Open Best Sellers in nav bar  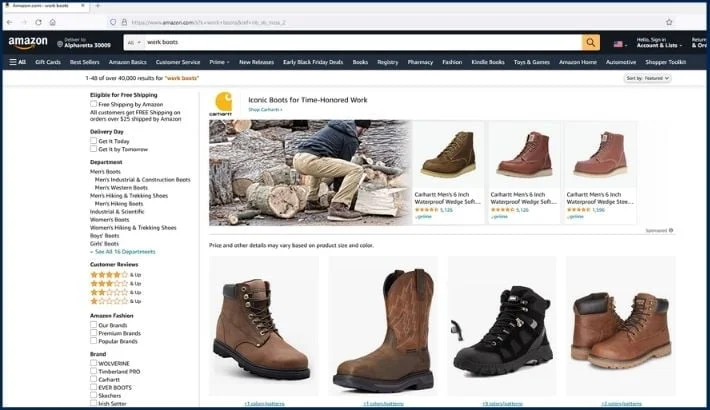pyautogui.click(x=85, y=62)
